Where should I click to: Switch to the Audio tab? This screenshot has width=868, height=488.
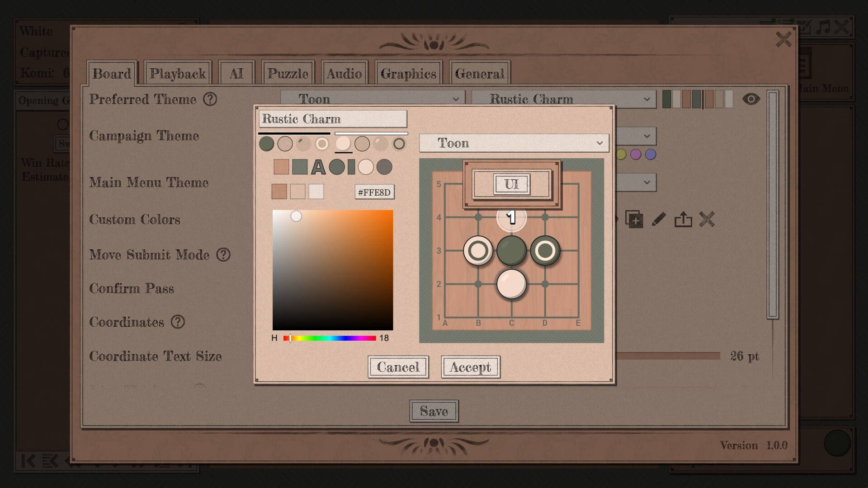pyautogui.click(x=344, y=73)
